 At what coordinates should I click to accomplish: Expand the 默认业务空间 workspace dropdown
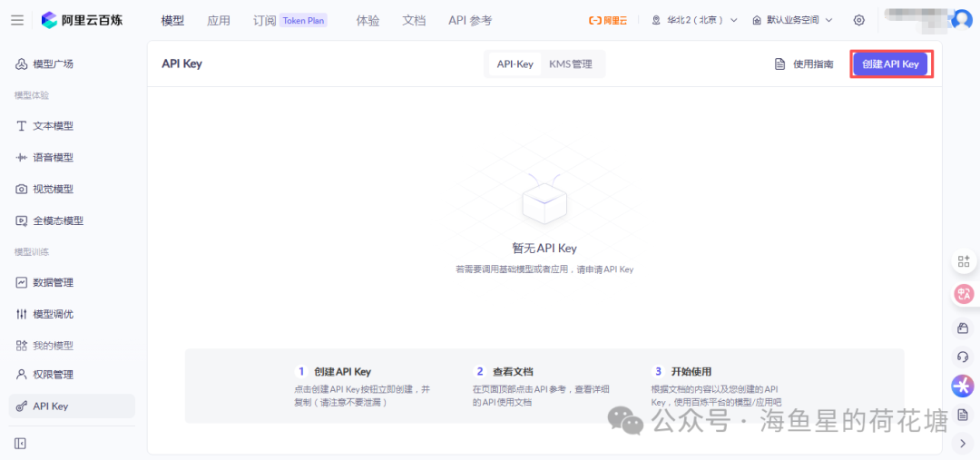point(792,20)
